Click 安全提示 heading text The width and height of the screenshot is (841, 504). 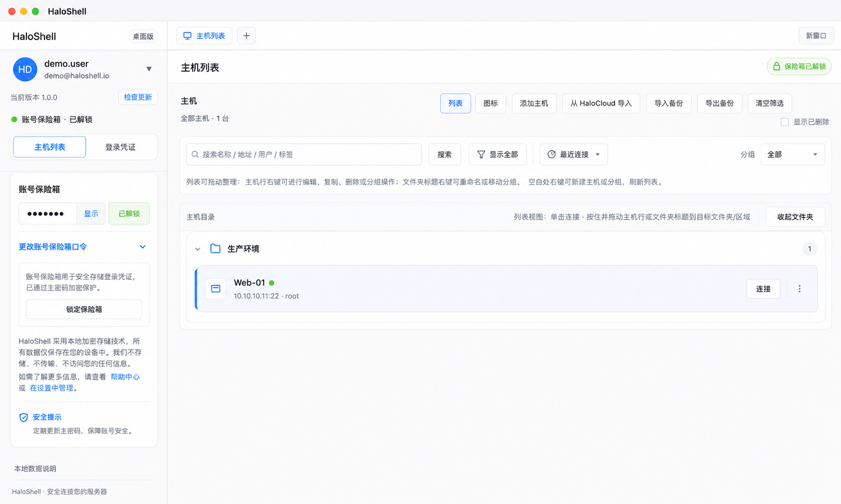[x=47, y=417]
